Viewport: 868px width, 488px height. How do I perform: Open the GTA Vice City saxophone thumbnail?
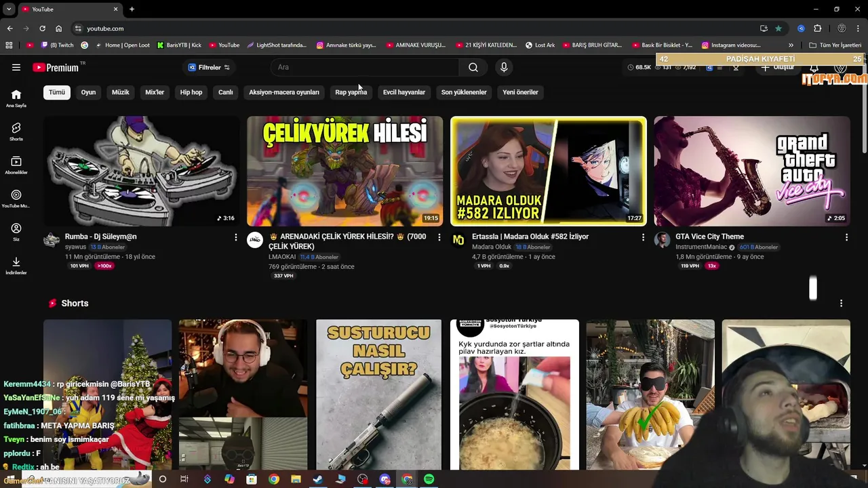pyautogui.click(x=751, y=171)
